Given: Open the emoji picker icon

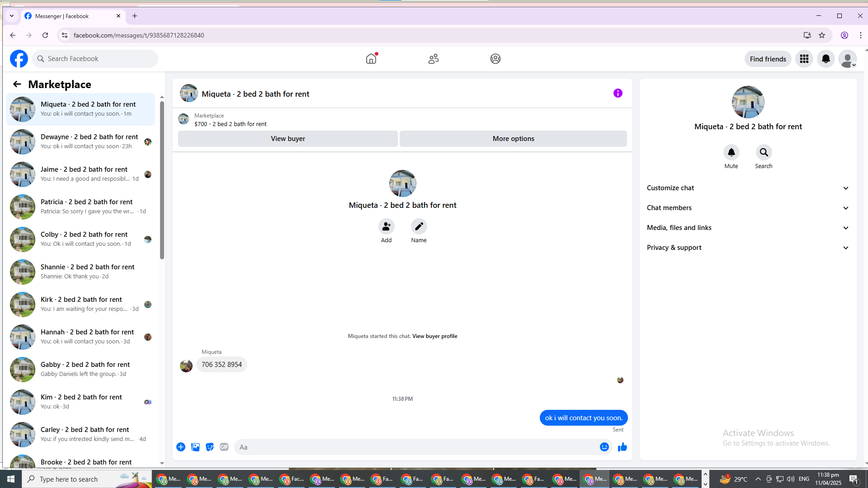Looking at the screenshot, I should tap(604, 447).
